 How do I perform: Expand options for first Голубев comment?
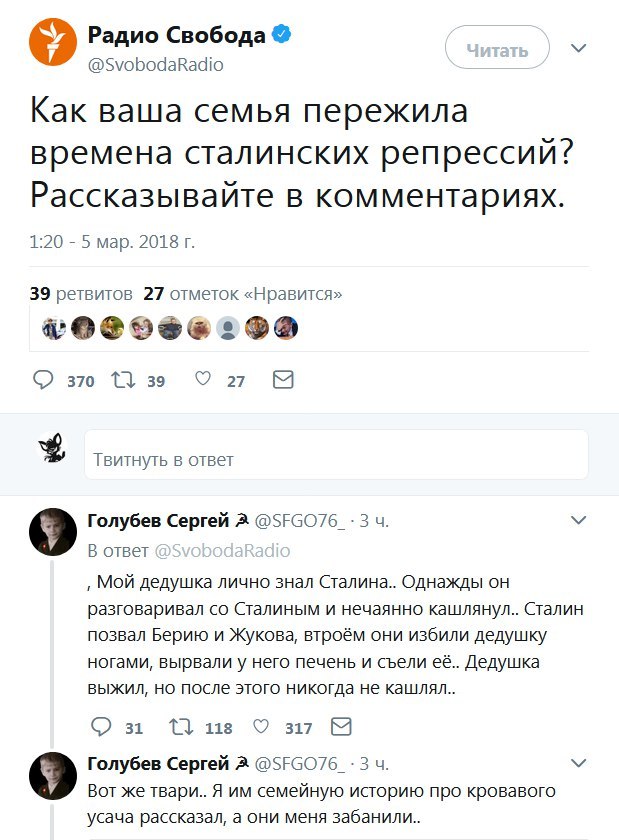click(578, 520)
